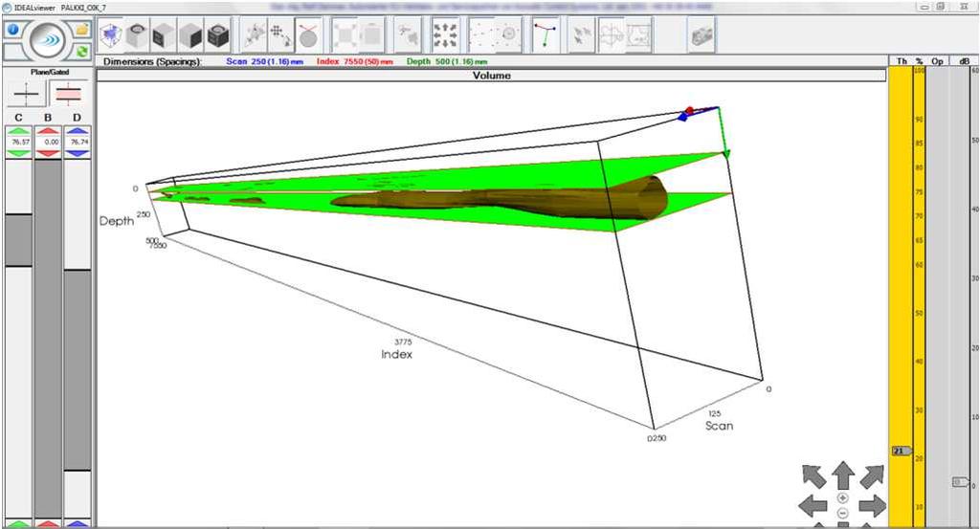This screenshot has height=529, width=980.
Task: Click the Op column header
Action: 937,61
